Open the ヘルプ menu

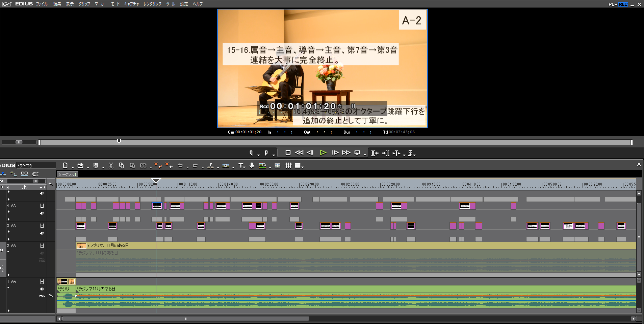coord(198,4)
